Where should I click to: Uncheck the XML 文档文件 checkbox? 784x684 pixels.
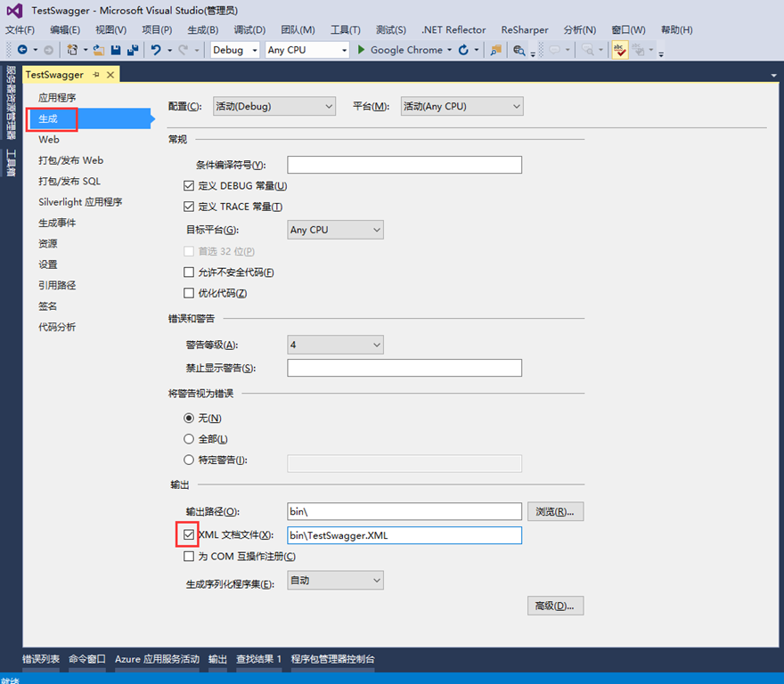click(188, 534)
